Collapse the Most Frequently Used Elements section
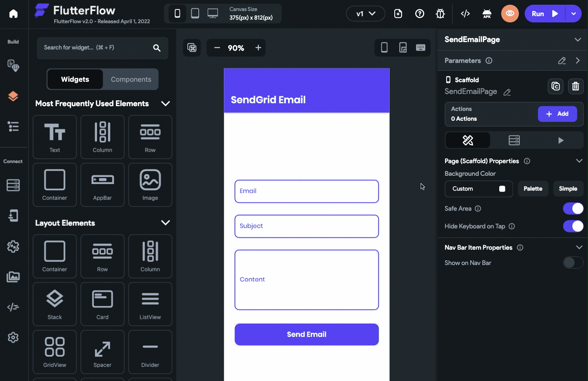The width and height of the screenshot is (588, 381). click(165, 103)
